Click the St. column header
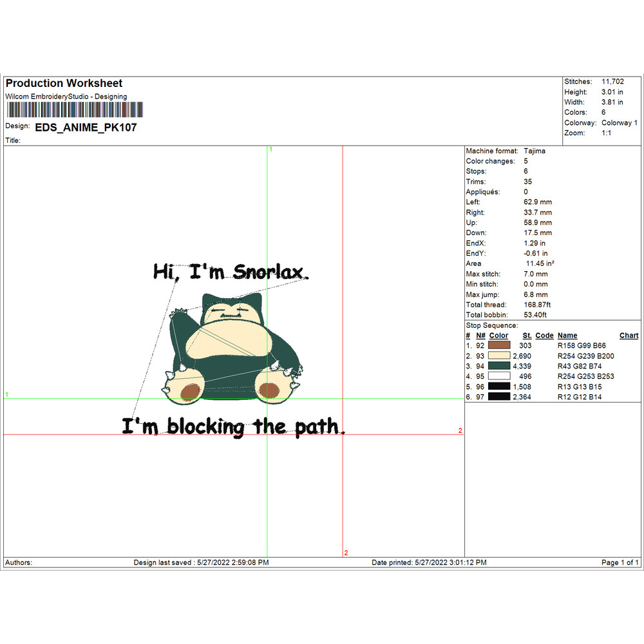This screenshot has width=644, height=644. (x=527, y=336)
